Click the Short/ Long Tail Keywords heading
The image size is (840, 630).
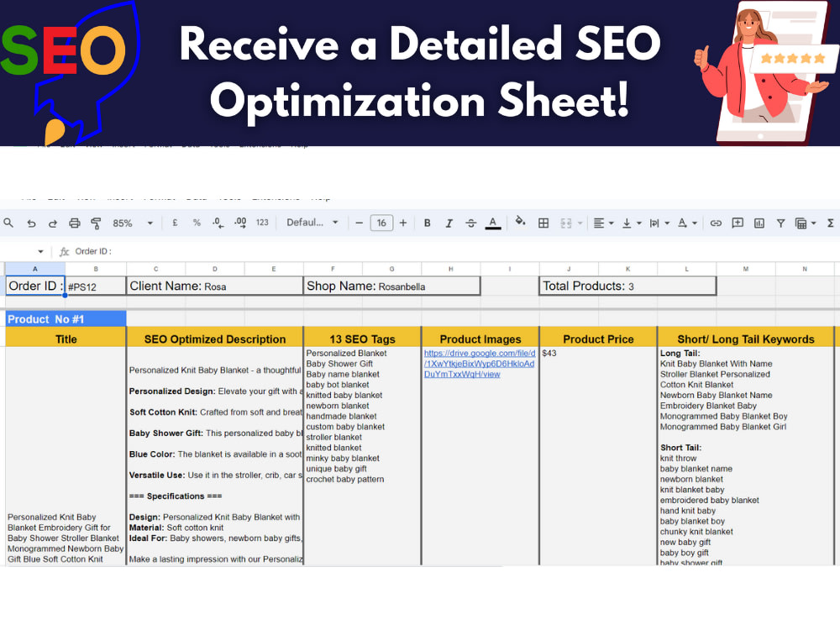click(746, 339)
